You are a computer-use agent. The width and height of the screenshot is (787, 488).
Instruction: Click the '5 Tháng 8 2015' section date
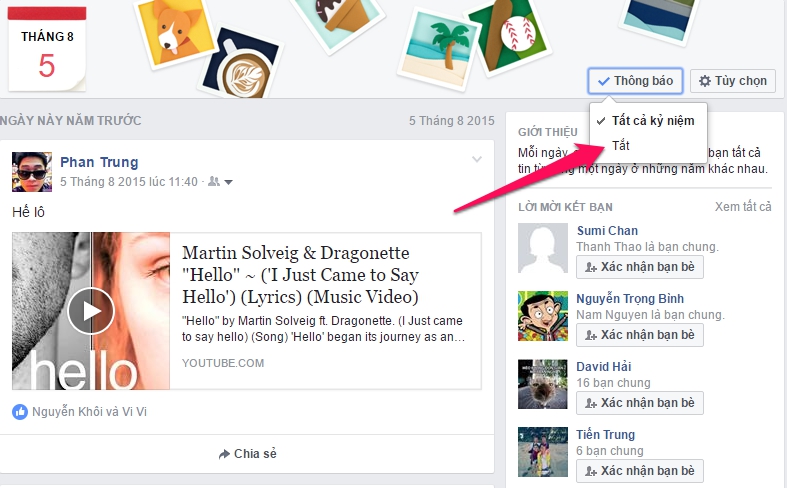452,120
